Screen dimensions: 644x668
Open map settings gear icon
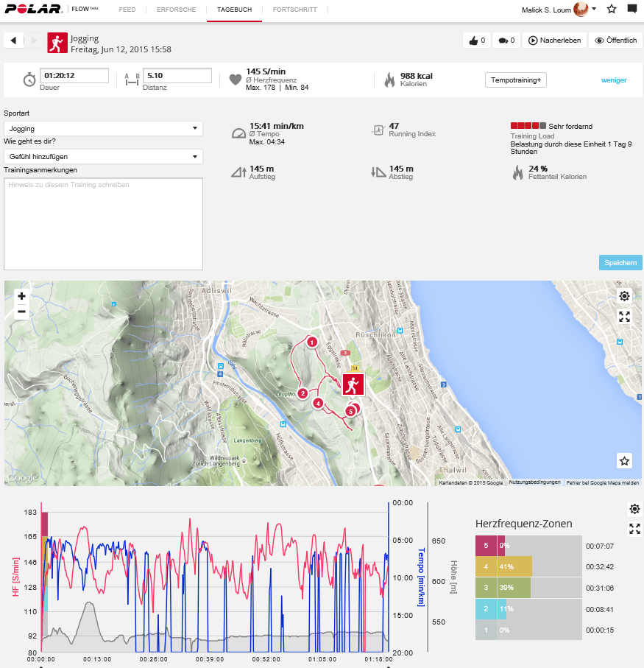[x=624, y=296]
